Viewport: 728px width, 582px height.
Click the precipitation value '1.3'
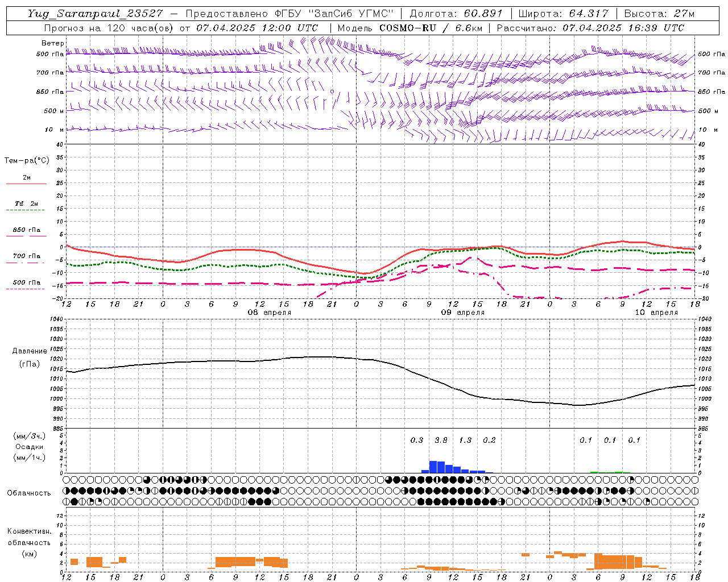(465, 440)
